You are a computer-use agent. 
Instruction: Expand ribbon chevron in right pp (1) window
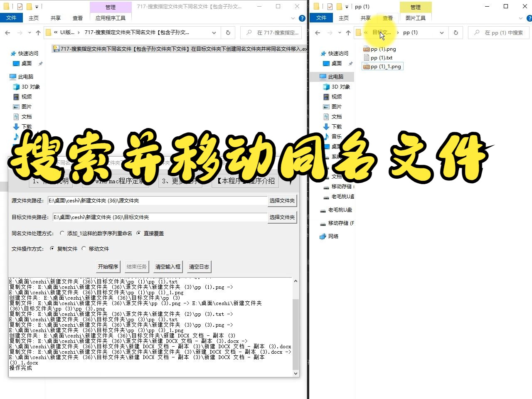pos(521,18)
